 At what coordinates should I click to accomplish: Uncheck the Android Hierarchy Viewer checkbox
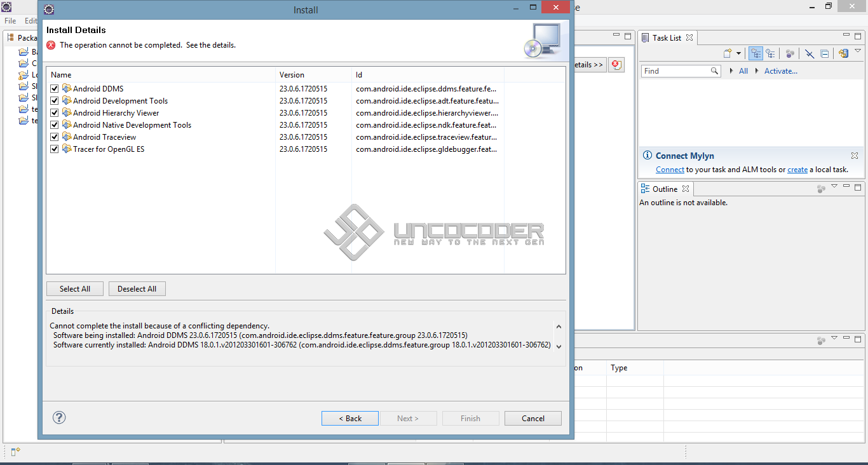pyautogui.click(x=55, y=113)
